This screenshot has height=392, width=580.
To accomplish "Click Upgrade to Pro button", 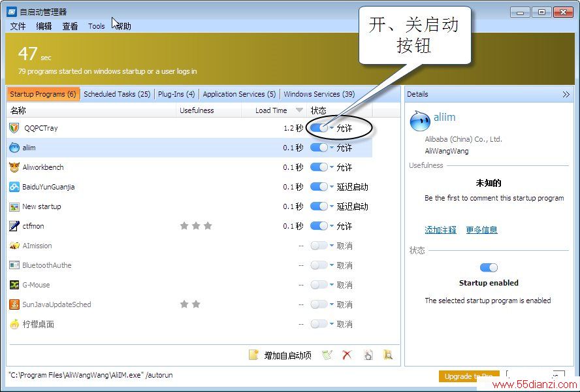I will pos(469,376).
